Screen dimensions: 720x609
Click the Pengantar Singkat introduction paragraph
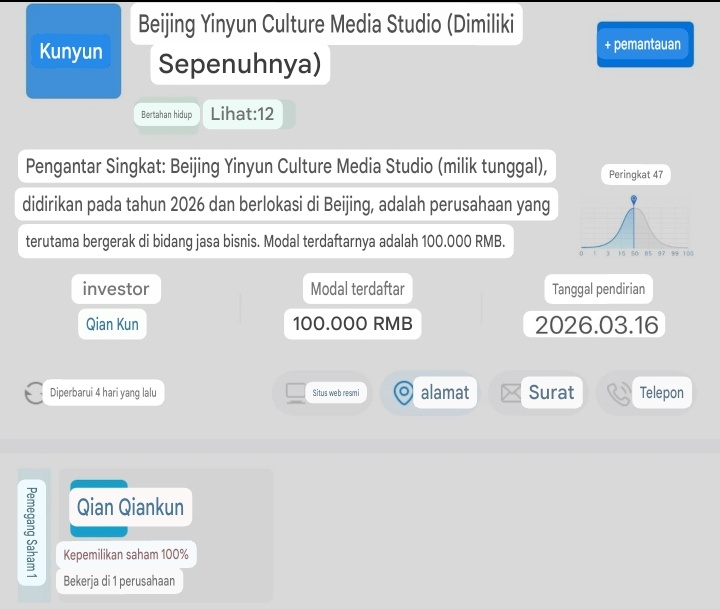pos(287,203)
